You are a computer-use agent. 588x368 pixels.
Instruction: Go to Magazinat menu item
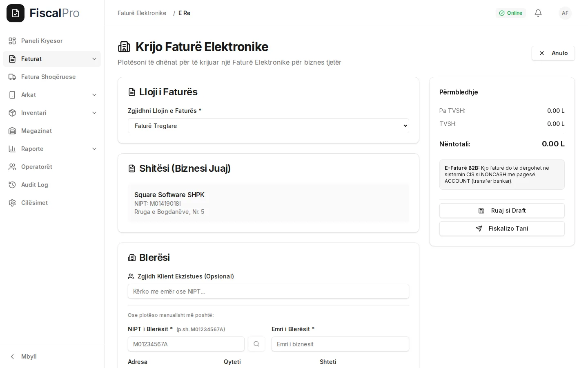click(52, 131)
